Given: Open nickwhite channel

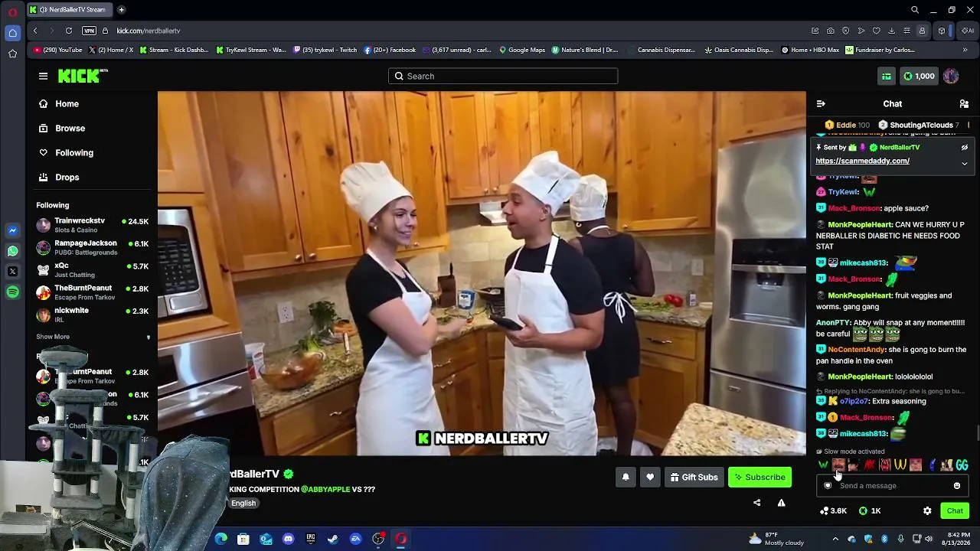Looking at the screenshot, I should pyautogui.click(x=93, y=315).
